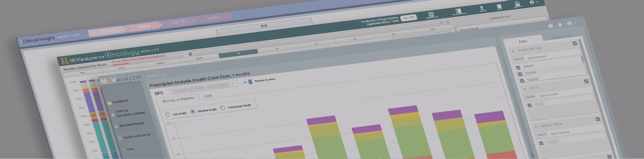Toggle select-all checkbox for ATC5 section
The image size is (644, 159).
(586, 81)
